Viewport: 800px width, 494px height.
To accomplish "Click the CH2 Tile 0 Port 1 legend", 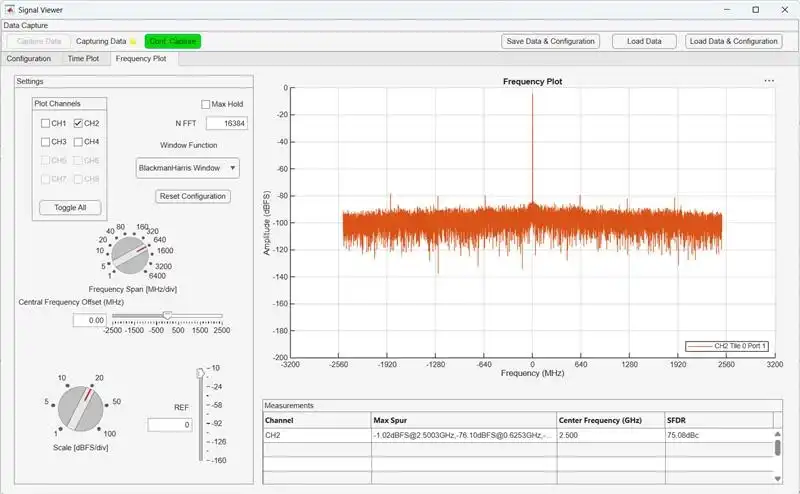I will (727, 346).
